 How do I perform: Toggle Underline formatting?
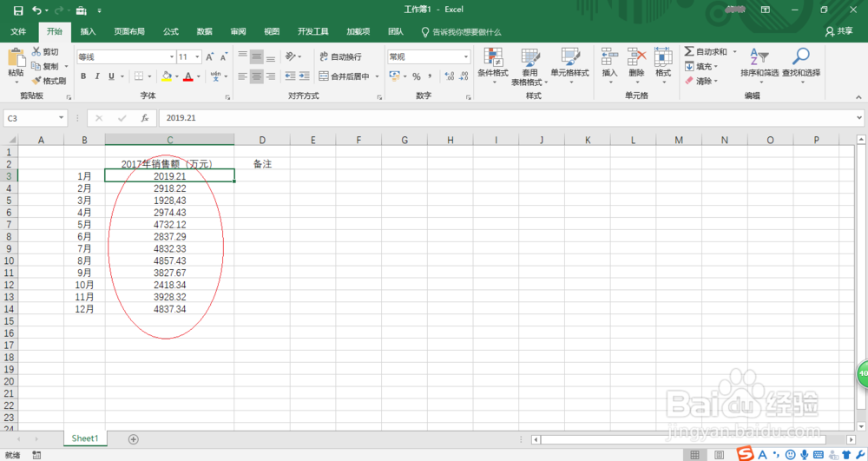111,76
